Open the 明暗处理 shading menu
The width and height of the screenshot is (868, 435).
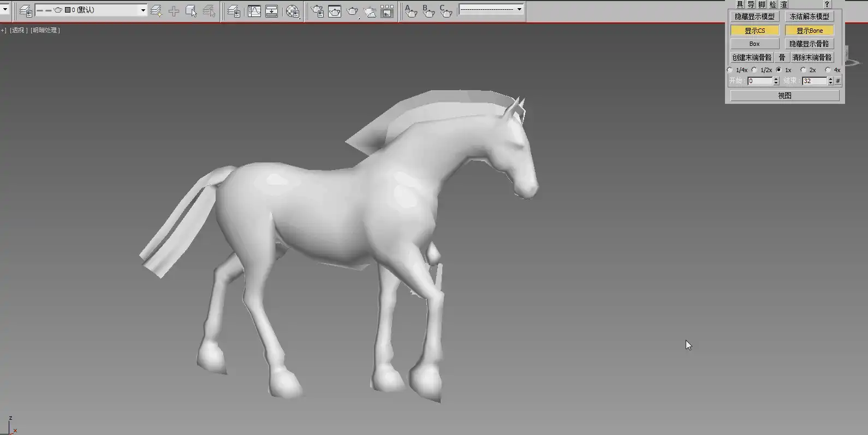coord(45,30)
